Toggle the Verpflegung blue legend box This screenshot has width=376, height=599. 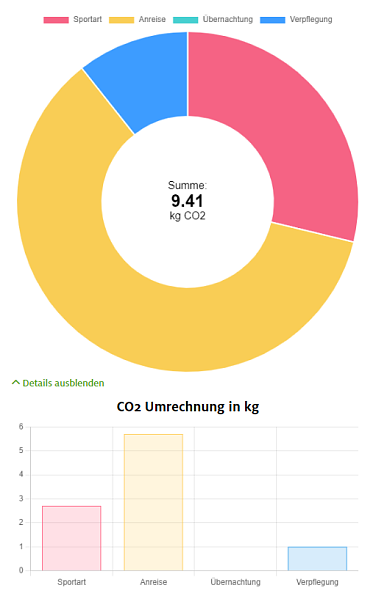pos(272,20)
